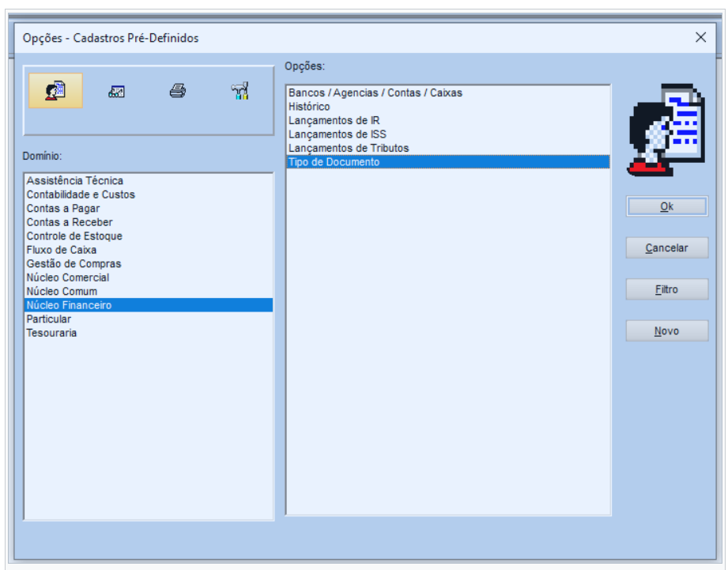Select Controle de Estoque domain
The width and height of the screenshot is (728, 570).
(x=148, y=236)
